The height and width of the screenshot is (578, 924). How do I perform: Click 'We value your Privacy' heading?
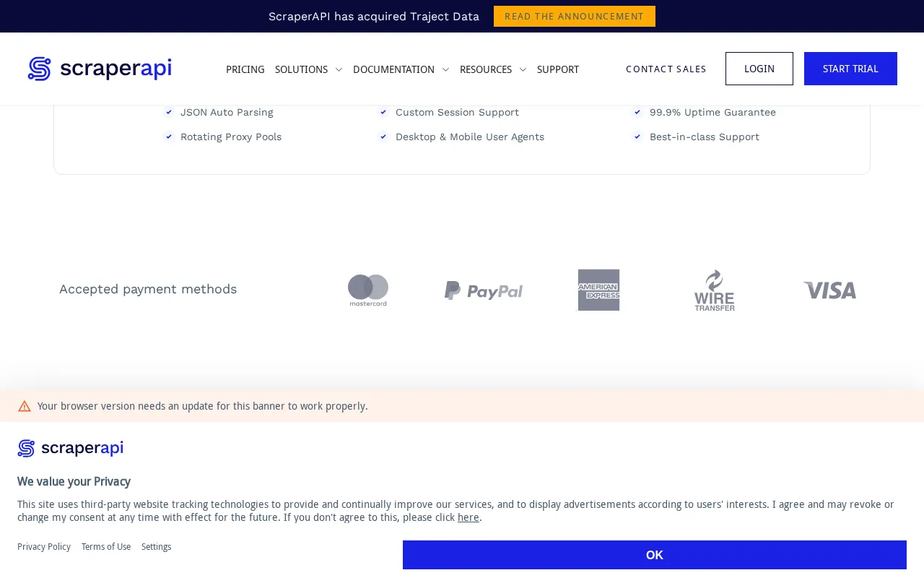74,481
